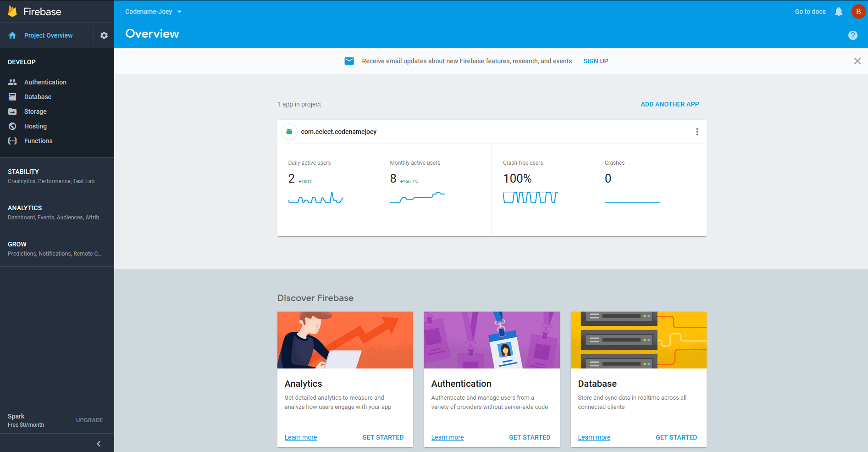
Task: Open project settings gear icon
Action: click(104, 35)
